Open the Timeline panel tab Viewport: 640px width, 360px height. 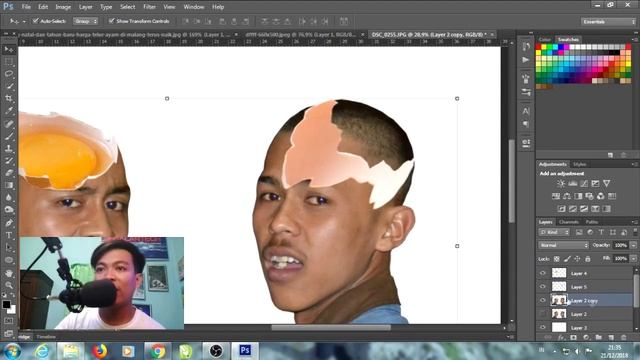click(x=46, y=337)
